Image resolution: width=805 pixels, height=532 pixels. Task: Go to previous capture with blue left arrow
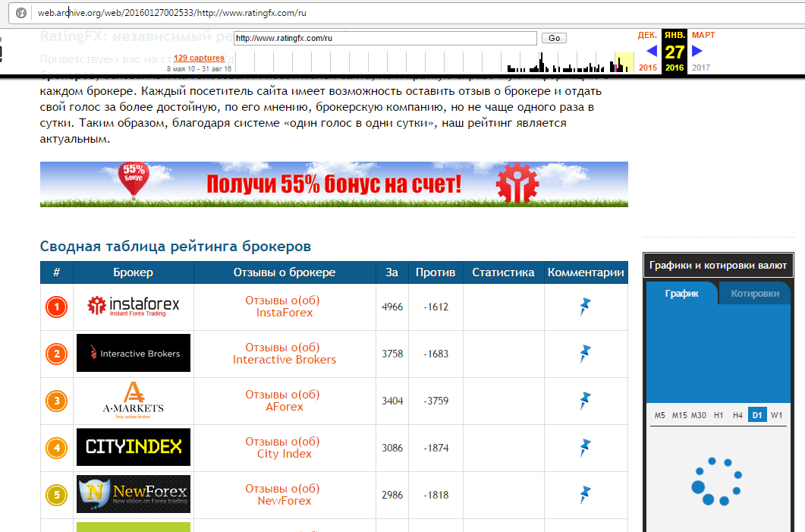click(652, 51)
